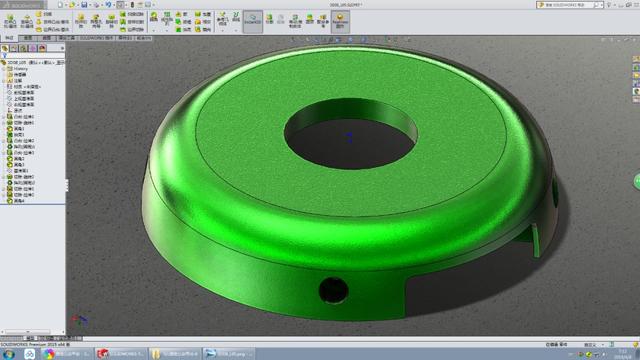Rebuild the model with the traffic light icon

click(132, 4)
